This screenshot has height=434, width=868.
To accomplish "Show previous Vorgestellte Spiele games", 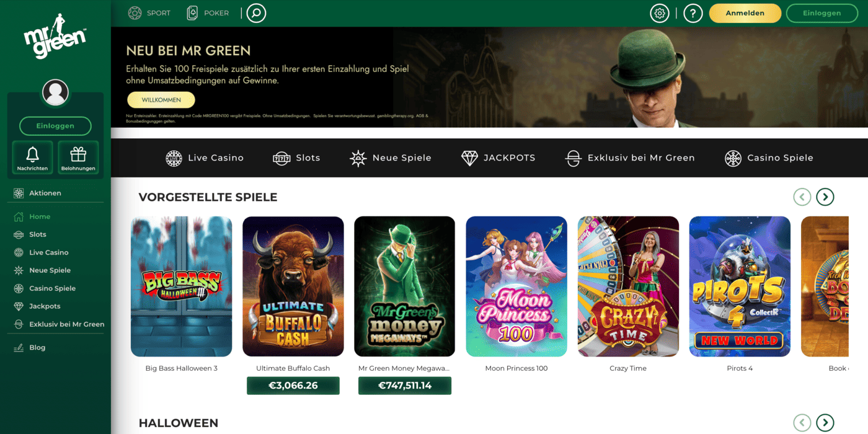I will tap(802, 197).
